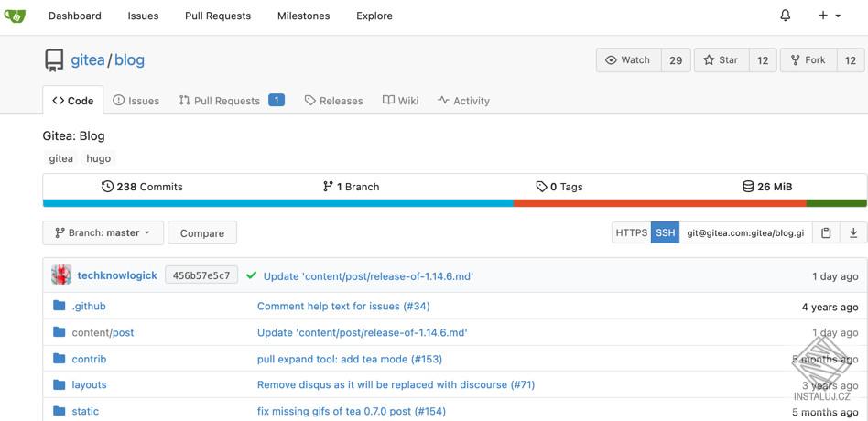This screenshot has width=868, height=421.
Task: Switch to the Releases tab
Action: 334,101
